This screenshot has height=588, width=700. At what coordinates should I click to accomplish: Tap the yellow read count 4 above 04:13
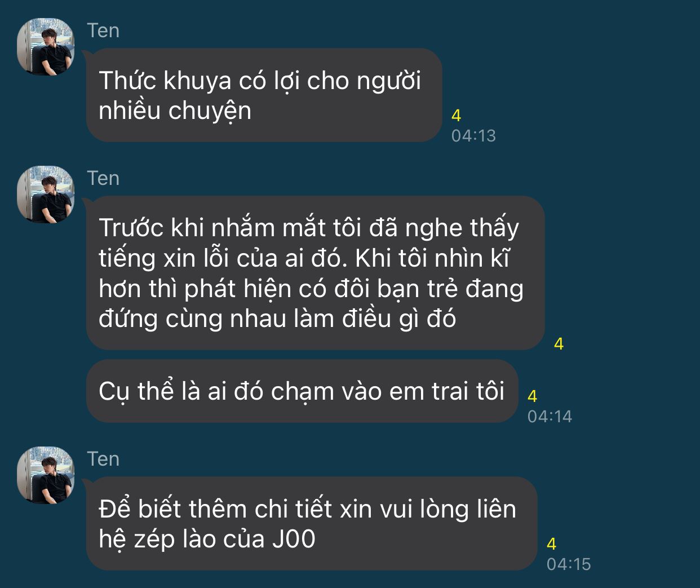[457, 116]
